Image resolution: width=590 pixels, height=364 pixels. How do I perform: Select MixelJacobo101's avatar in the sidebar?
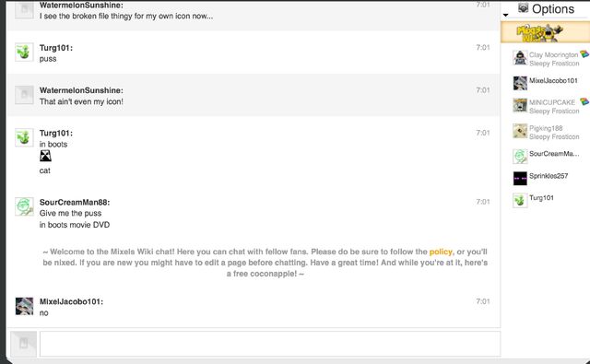point(520,83)
